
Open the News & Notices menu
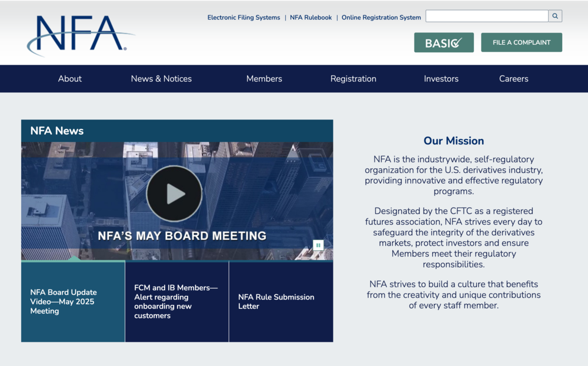click(x=161, y=79)
